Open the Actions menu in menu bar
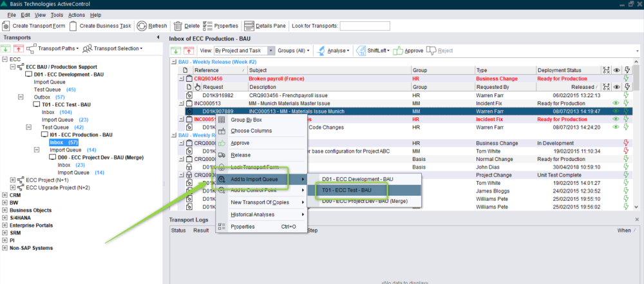The image size is (644, 284). (77, 15)
